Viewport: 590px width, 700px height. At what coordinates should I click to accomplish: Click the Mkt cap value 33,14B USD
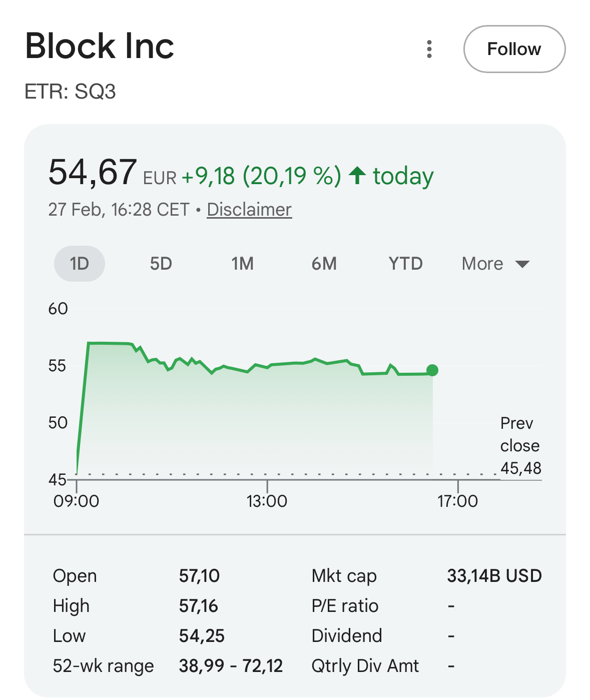pos(494,575)
